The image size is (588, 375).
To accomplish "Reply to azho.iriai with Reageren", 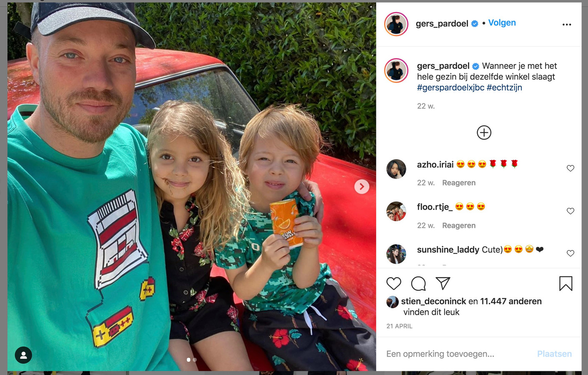I will (459, 183).
